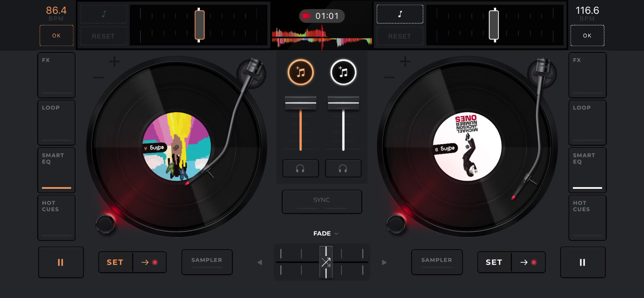The height and width of the screenshot is (298, 644).
Task: Stop recording at 01:01
Action: click(x=322, y=16)
